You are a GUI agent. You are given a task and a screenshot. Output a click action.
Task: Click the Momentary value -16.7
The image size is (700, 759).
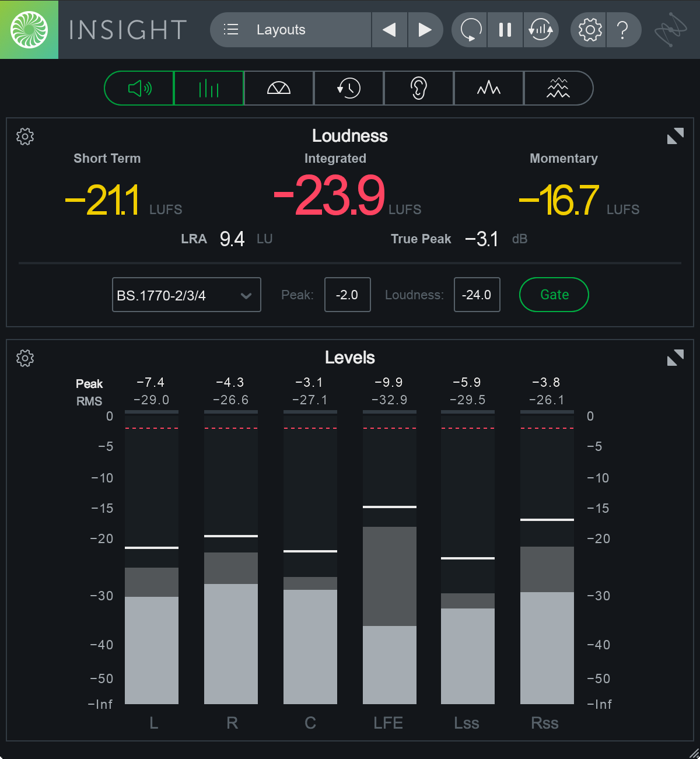coord(559,200)
